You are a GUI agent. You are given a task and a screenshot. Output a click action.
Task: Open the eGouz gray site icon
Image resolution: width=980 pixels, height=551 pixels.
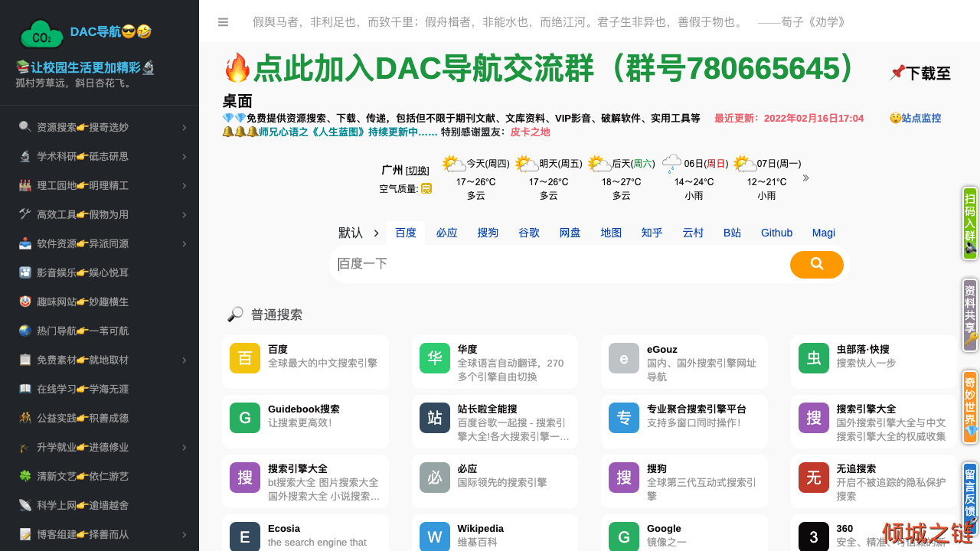click(624, 358)
